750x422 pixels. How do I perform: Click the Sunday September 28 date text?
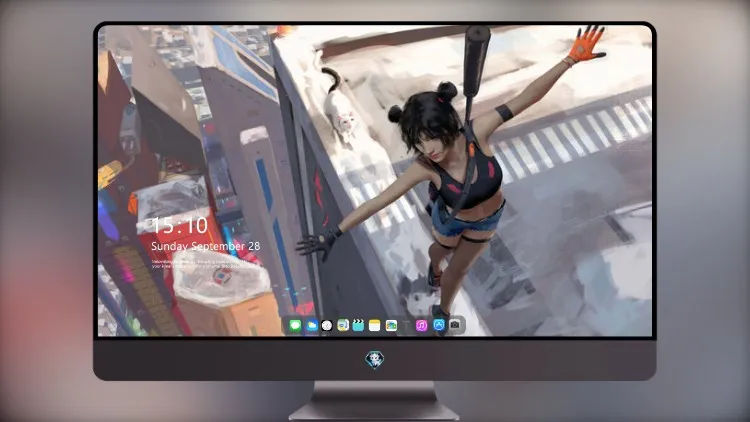(206, 246)
